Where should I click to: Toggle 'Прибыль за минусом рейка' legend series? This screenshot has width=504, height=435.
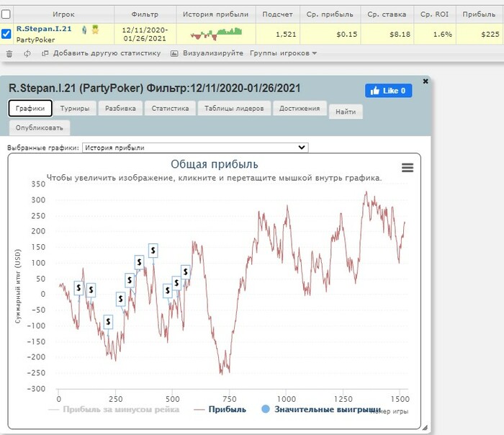114,409
